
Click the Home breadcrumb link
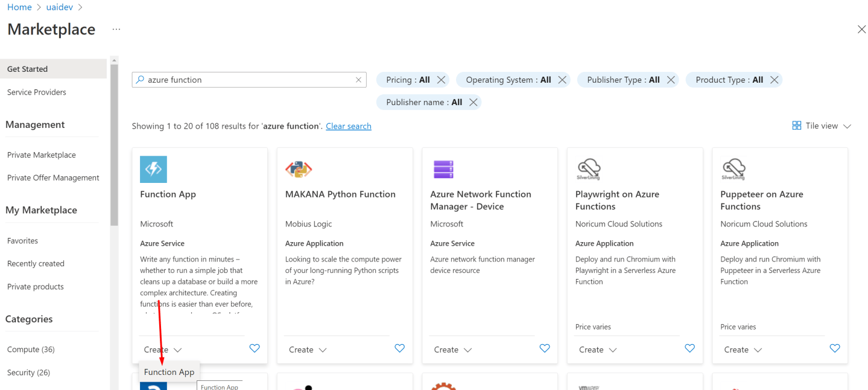pos(19,7)
